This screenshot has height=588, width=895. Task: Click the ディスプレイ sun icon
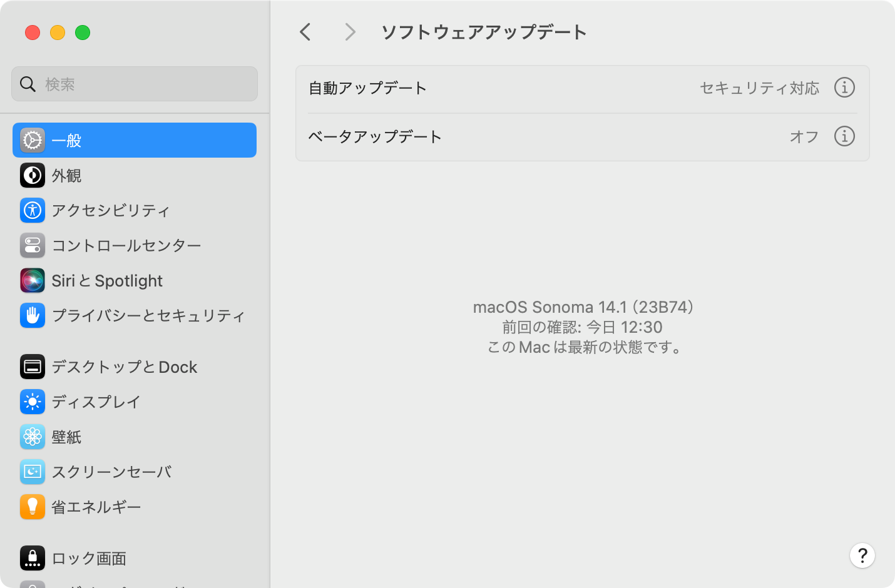[x=33, y=402]
